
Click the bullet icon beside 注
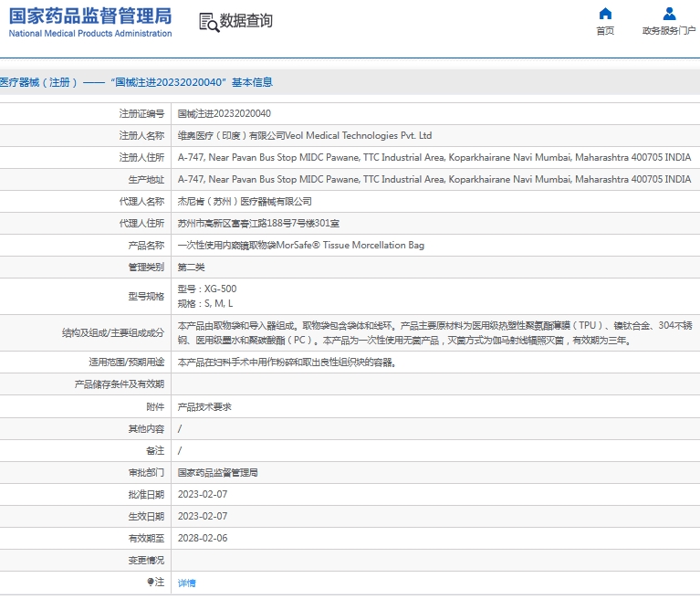(151, 582)
